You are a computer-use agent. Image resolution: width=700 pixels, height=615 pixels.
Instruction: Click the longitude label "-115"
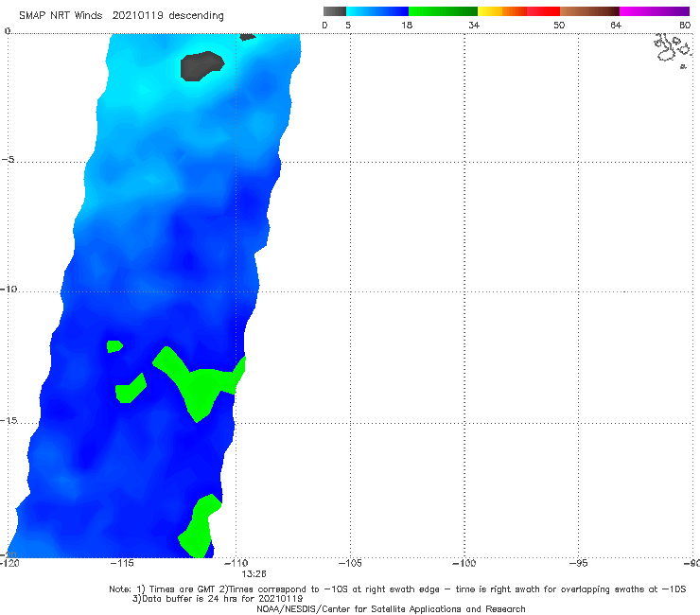pyautogui.click(x=122, y=563)
